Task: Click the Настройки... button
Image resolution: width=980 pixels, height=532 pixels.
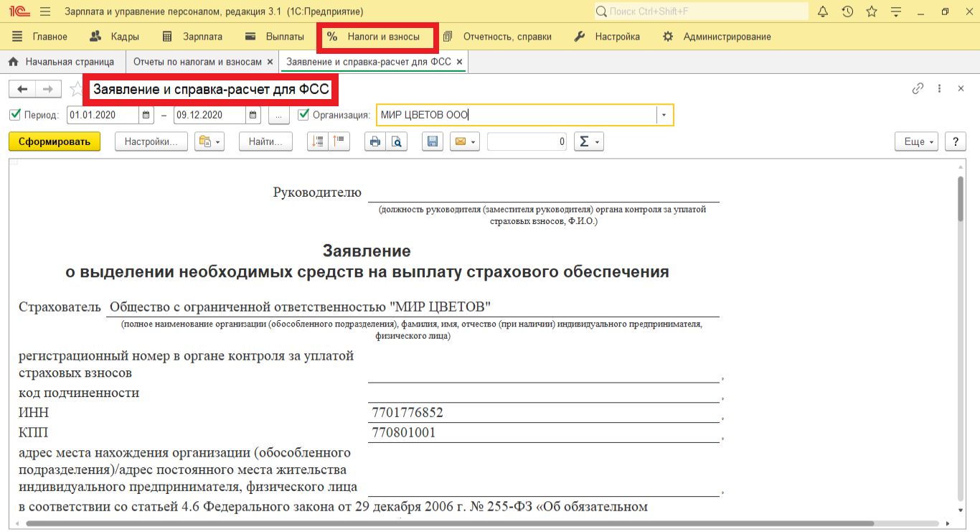Action: (x=151, y=142)
